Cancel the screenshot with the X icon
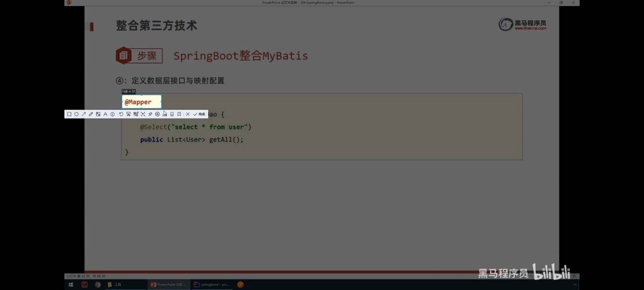Image resolution: width=644 pixels, height=290 pixels. [x=188, y=114]
